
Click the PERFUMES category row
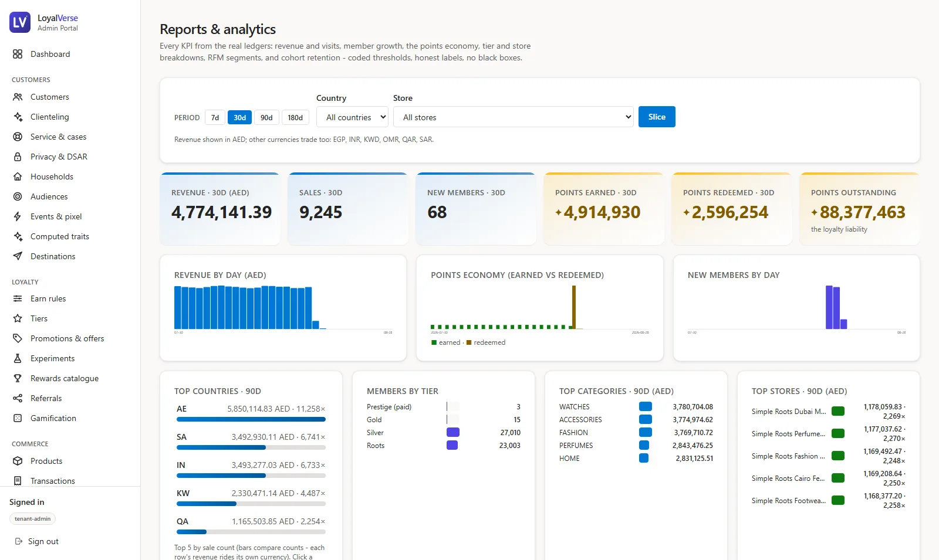(636, 446)
